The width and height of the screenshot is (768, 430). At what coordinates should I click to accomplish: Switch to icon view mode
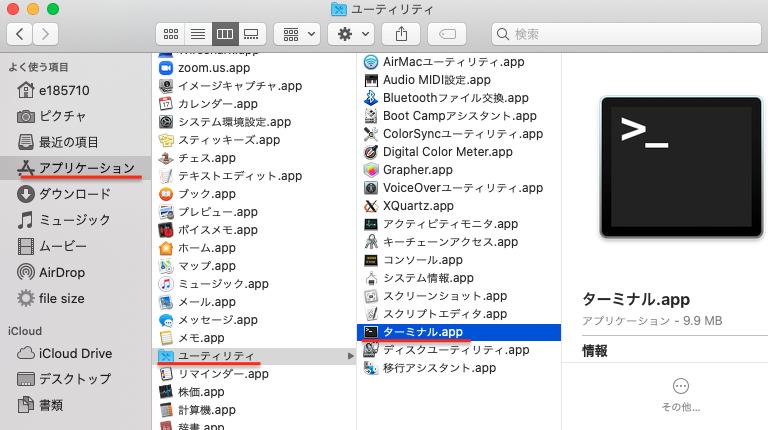[171, 34]
